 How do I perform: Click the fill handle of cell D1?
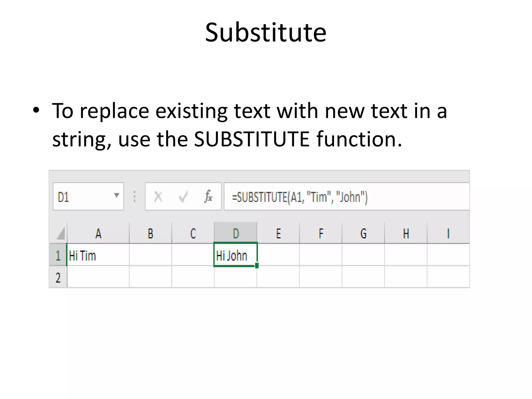click(257, 265)
